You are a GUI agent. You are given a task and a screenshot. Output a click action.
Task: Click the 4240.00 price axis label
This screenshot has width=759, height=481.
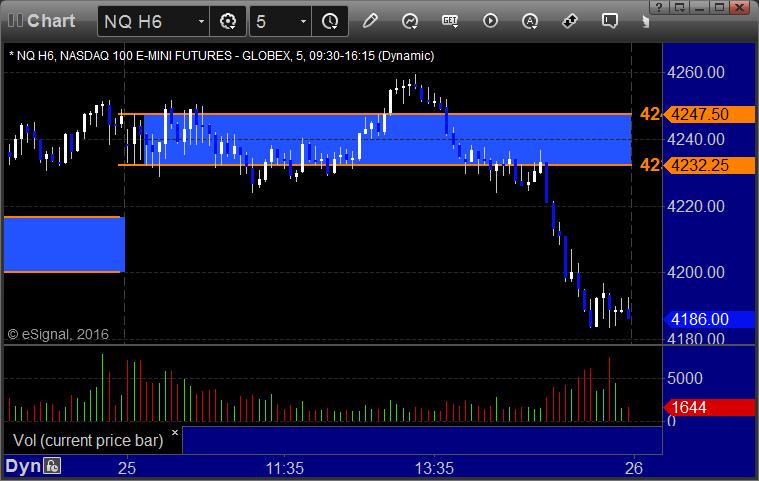pos(696,139)
